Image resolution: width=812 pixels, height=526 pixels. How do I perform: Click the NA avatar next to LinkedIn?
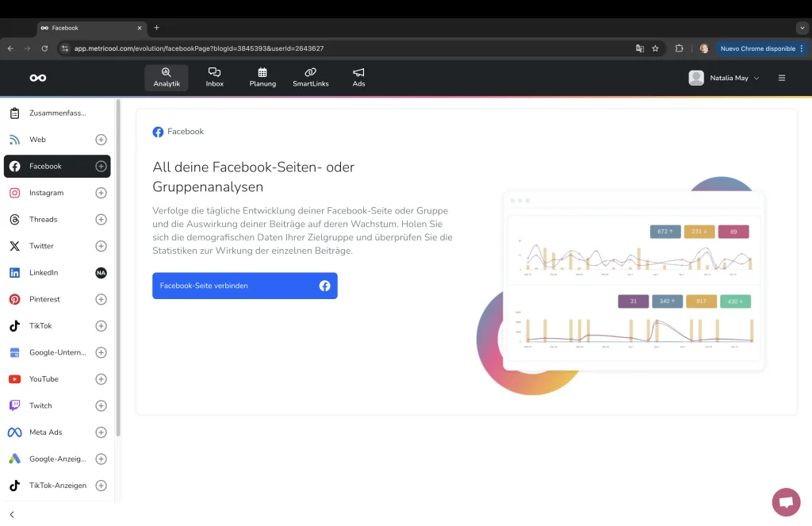tap(101, 273)
